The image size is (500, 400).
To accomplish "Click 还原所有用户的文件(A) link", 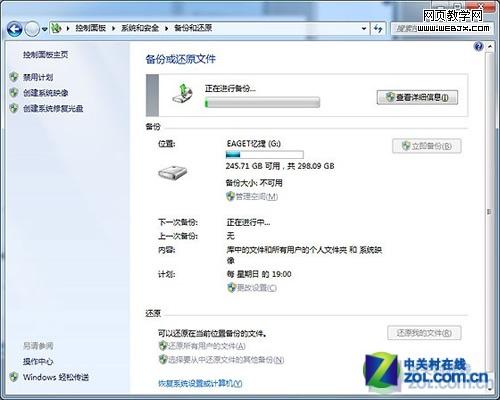I will 207,346.
